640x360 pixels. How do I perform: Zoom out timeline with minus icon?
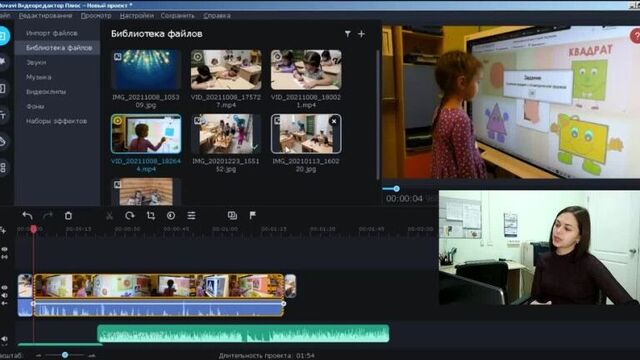[x=38, y=356]
